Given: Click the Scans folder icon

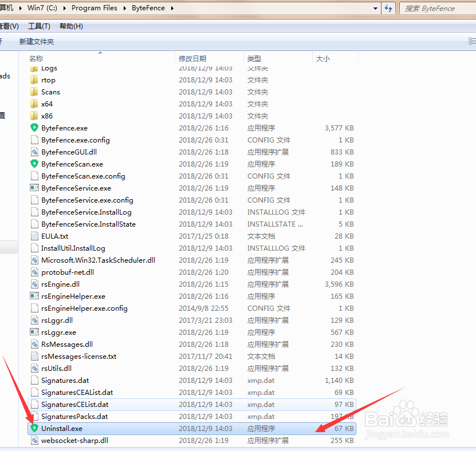Looking at the screenshot, I should point(34,92).
